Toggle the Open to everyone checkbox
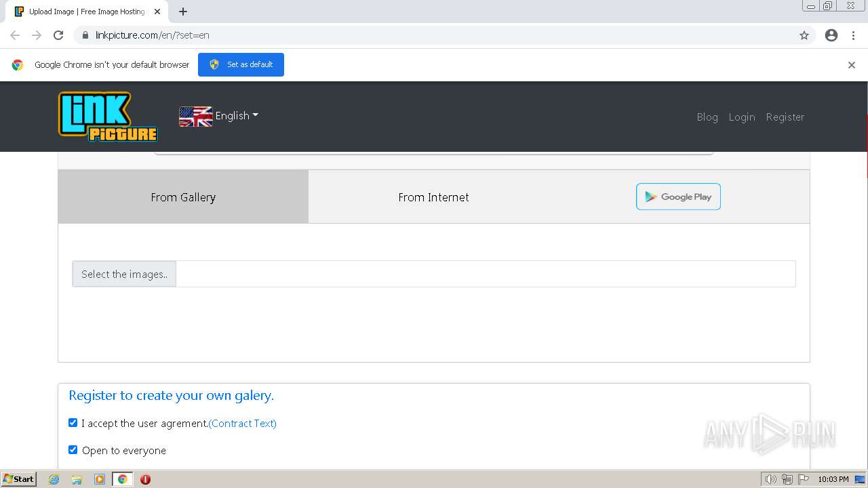Image resolution: width=868 pixels, height=488 pixels. point(73,449)
